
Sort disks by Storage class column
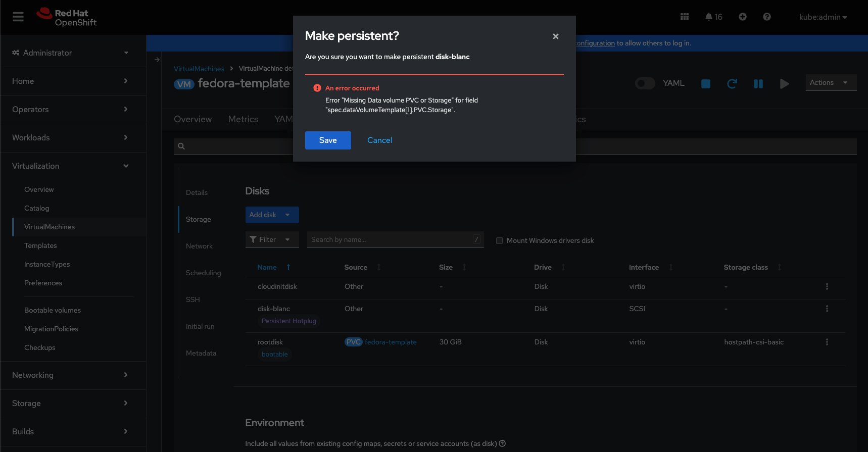780,267
